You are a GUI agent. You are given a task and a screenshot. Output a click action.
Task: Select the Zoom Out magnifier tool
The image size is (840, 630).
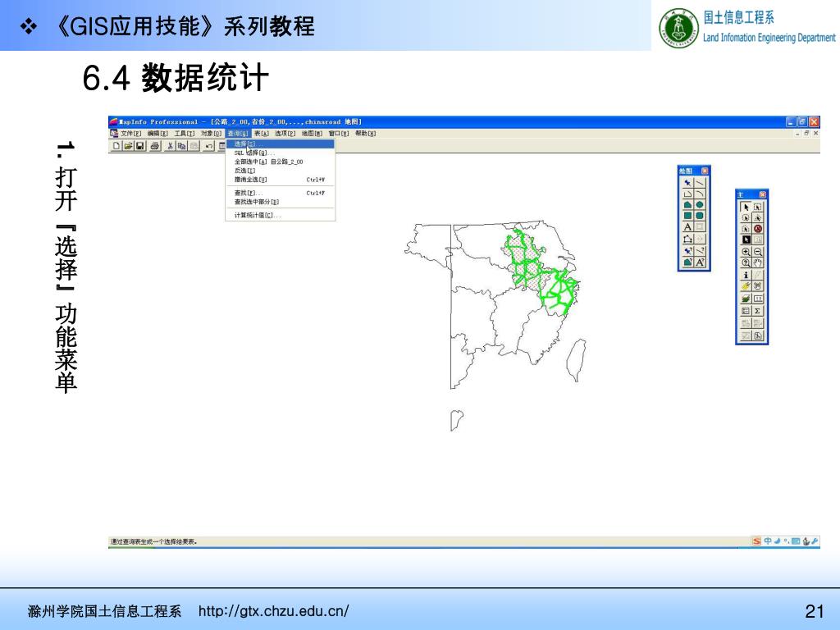point(758,253)
